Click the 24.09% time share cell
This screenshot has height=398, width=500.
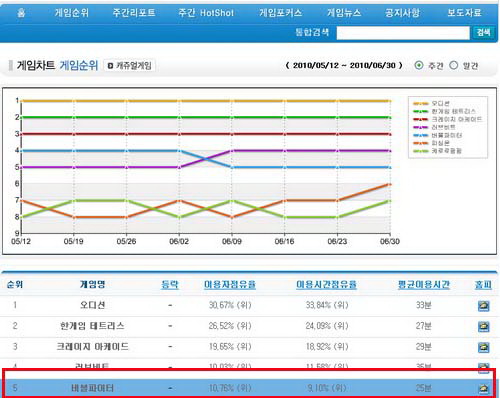327,326
